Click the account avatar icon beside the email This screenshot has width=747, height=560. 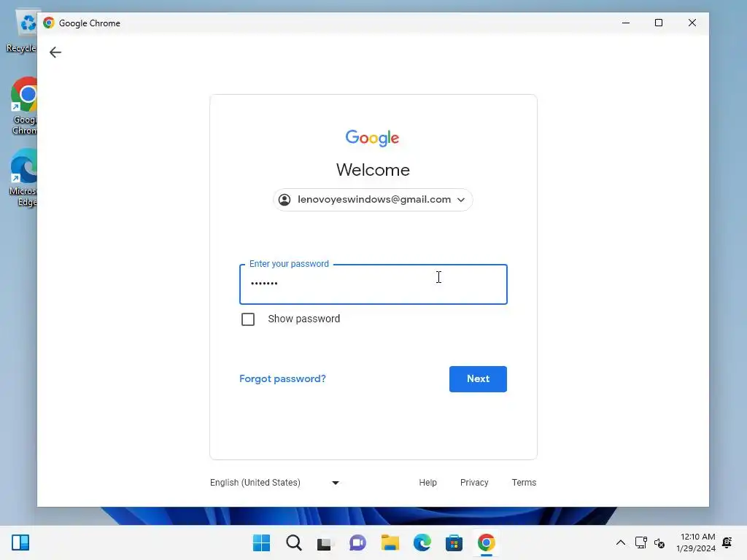(x=285, y=200)
